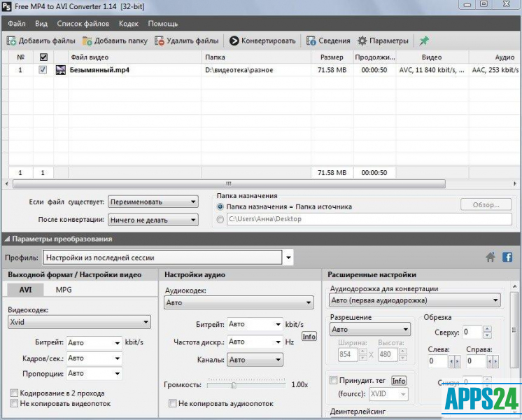
Task: Click the Добавить папку folder icon
Action: click(x=88, y=41)
